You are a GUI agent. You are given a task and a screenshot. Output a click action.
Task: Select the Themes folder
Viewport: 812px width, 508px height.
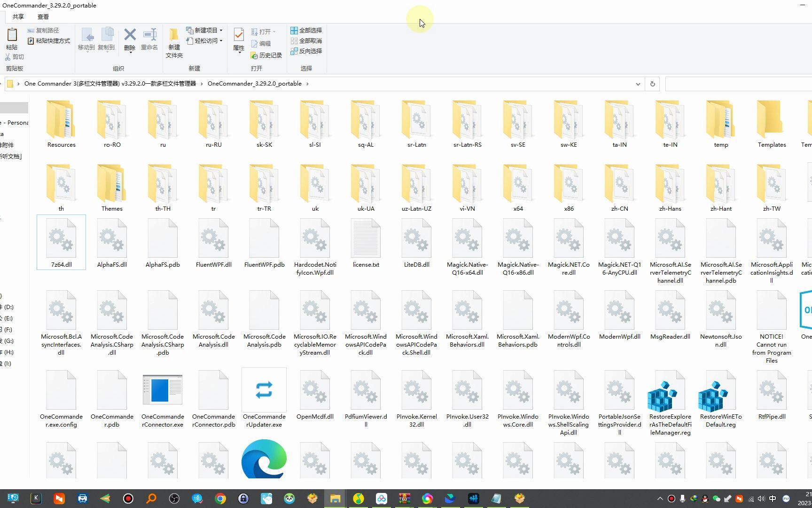coord(112,188)
